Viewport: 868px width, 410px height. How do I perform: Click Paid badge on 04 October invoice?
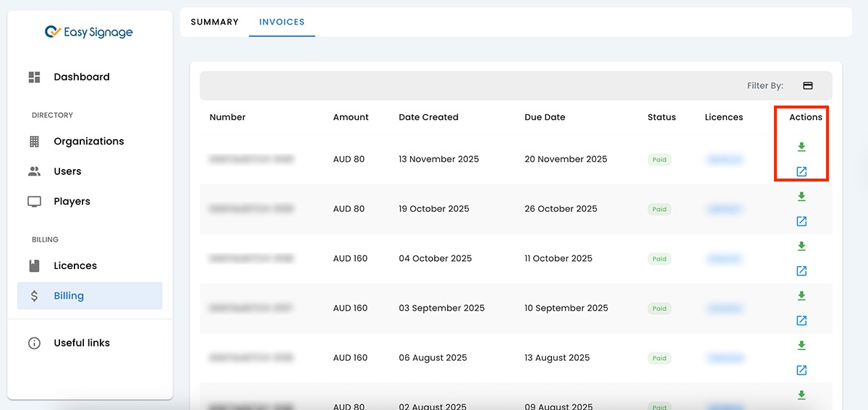pos(660,259)
